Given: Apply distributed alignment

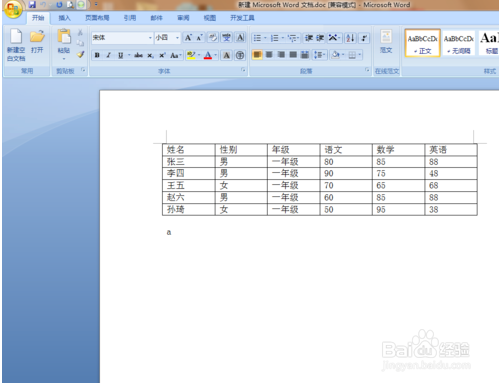Looking at the screenshot, I should coord(305,55).
